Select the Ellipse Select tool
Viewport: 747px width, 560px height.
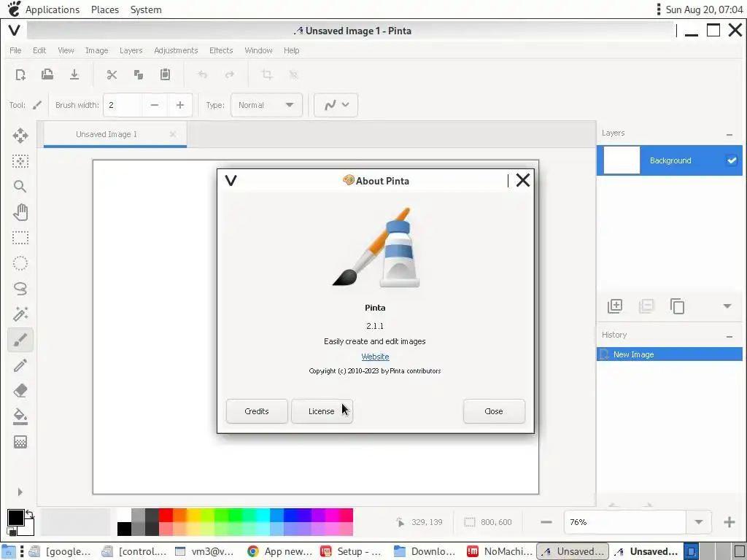pos(20,263)
